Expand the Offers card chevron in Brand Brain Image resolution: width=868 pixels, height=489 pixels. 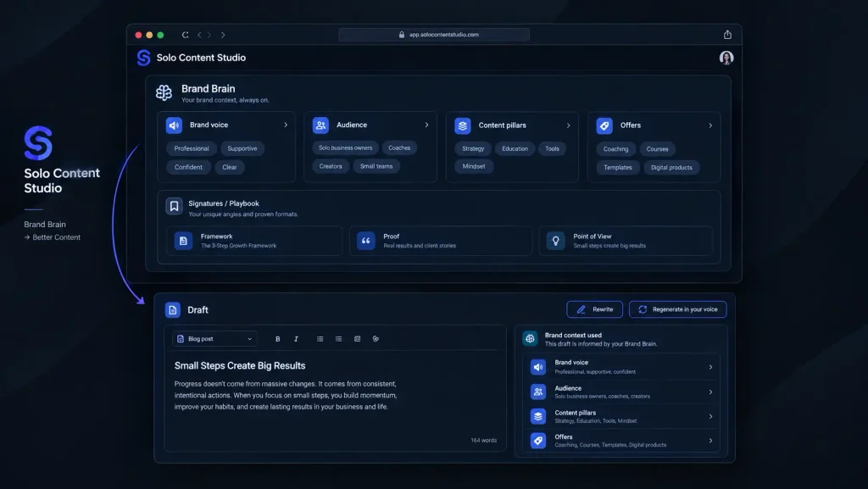pos(711,125)
